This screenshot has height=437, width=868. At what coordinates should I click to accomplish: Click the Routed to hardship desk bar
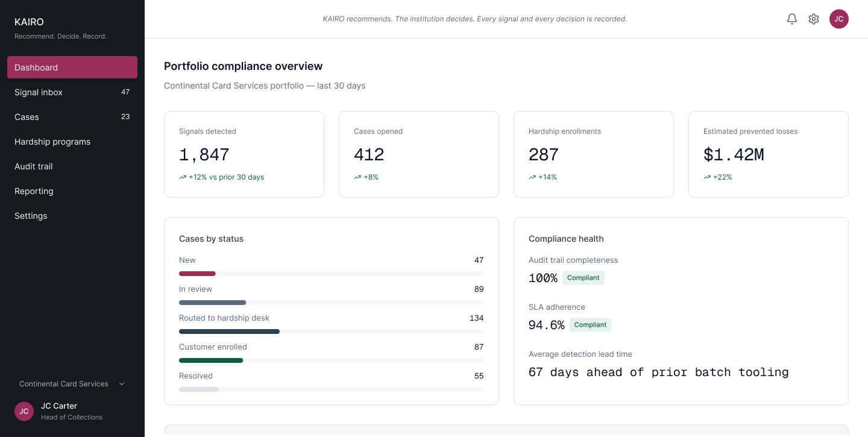(x=332, y=332)
